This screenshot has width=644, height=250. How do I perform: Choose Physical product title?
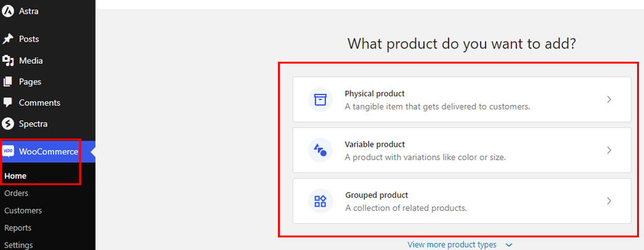click(375, 94)
